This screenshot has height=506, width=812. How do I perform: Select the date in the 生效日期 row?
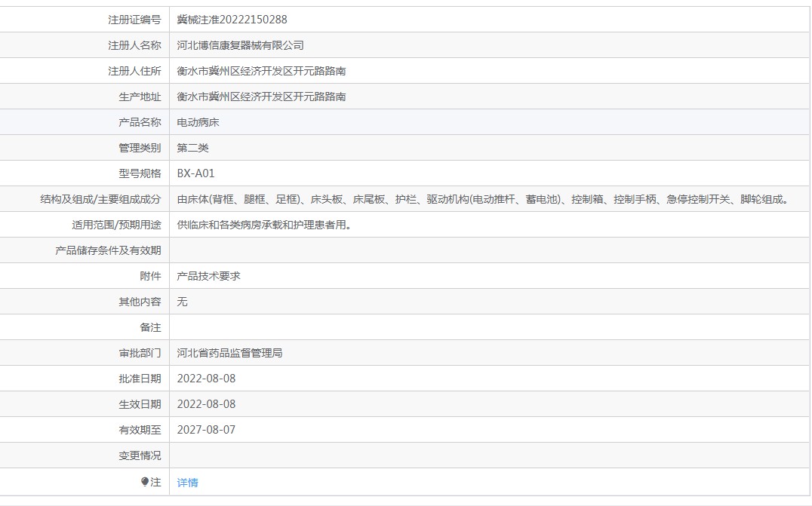point(206,404)
